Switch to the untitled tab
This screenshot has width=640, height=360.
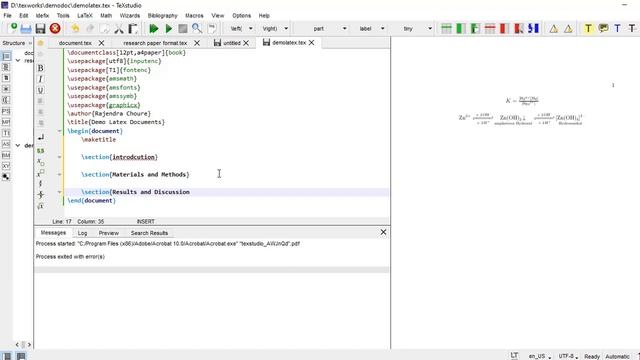click(x=231, y=43)
